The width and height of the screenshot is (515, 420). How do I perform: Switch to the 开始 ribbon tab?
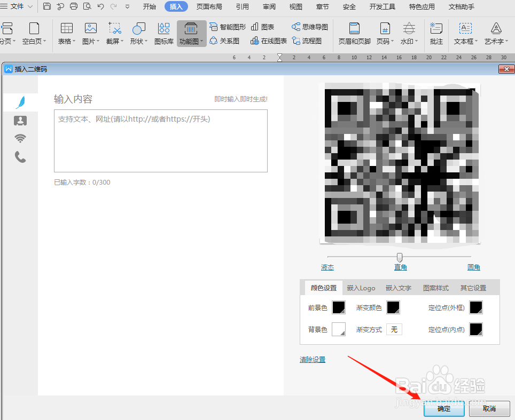[x=149, y=6]
